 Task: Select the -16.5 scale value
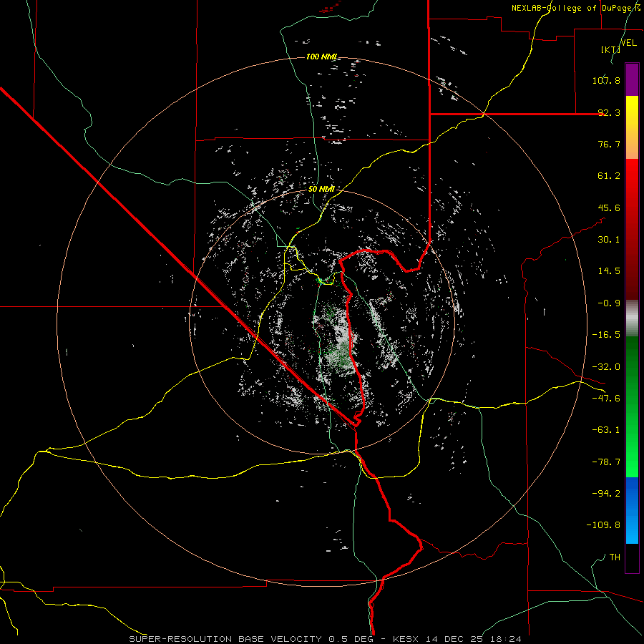coord(606,335)
